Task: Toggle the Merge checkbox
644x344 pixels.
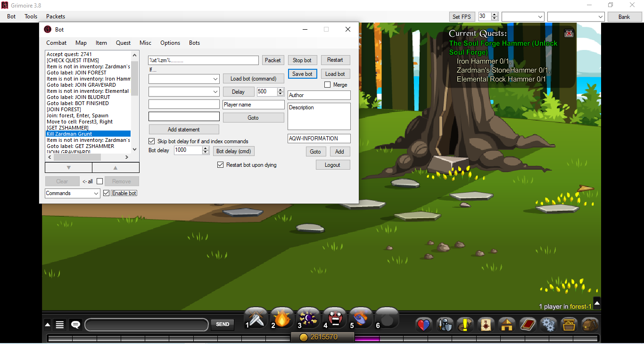Action: click(328, 85)
